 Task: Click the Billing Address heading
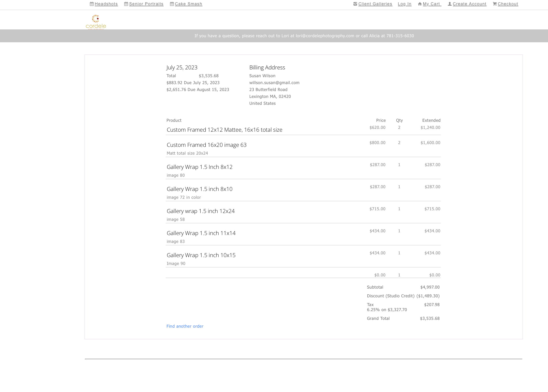267,67
